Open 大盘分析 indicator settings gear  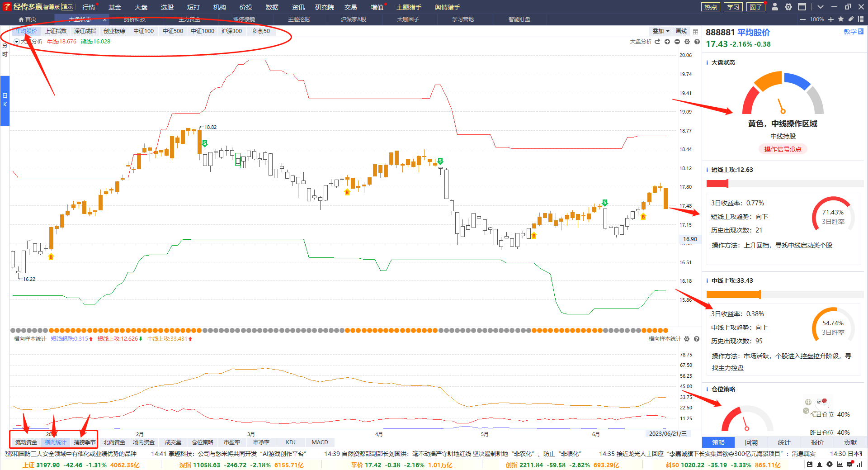coord(687,42)
